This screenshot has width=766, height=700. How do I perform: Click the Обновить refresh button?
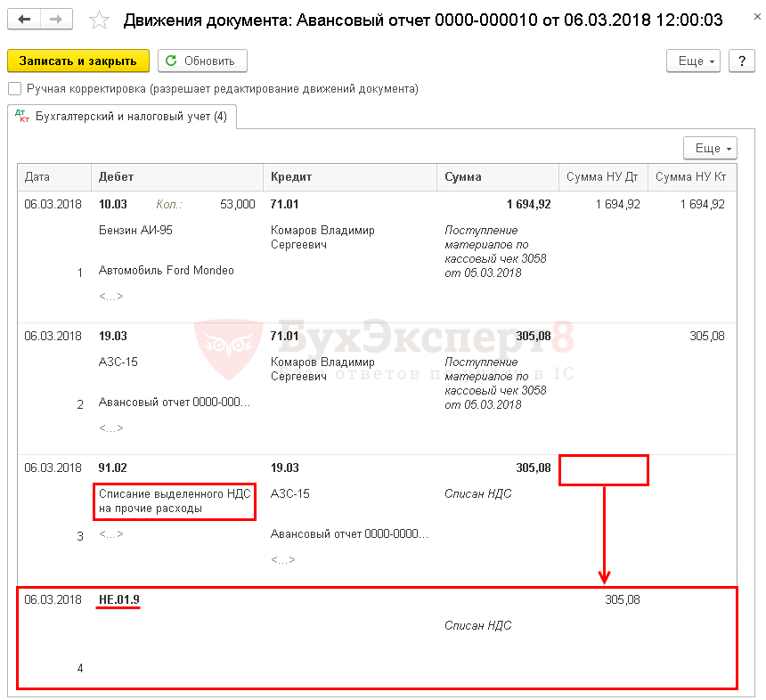point(202,61)
